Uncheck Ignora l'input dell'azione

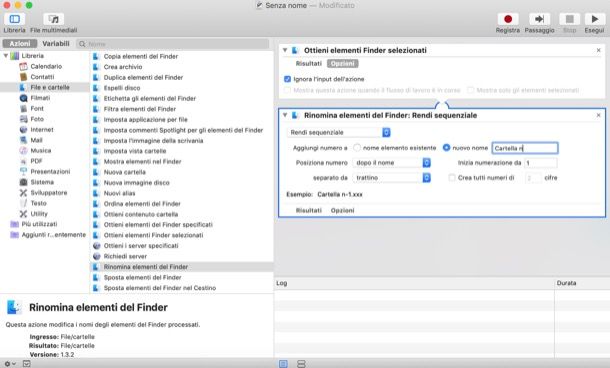pos(287,79)
